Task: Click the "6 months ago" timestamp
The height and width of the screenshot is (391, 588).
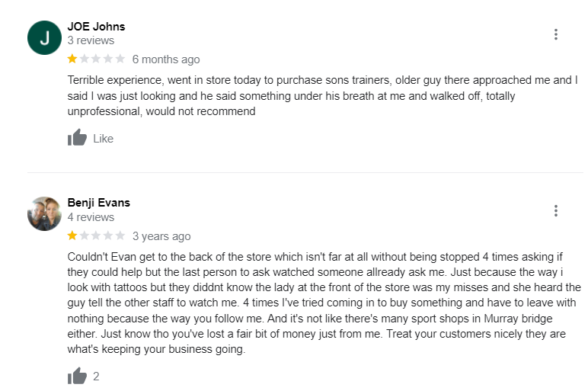Action: (x=166, y=59)
